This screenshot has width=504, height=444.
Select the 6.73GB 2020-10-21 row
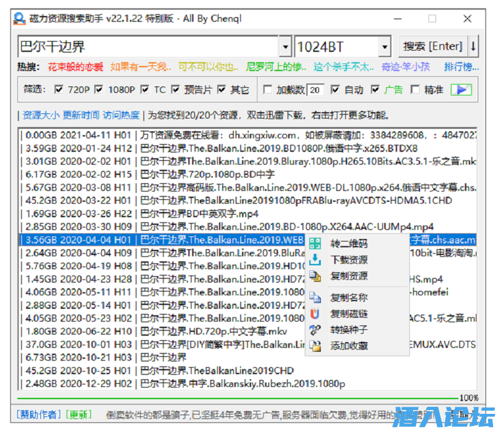(247, 358)
